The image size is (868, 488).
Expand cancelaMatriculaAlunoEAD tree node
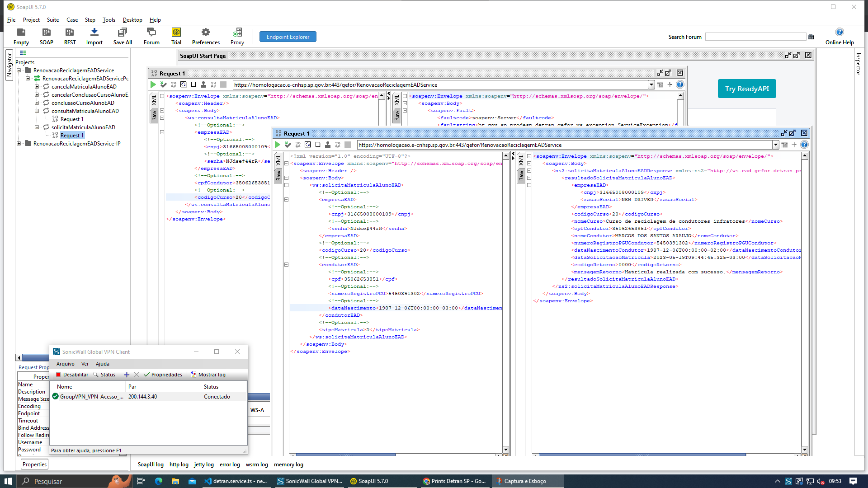click(37, 87)
